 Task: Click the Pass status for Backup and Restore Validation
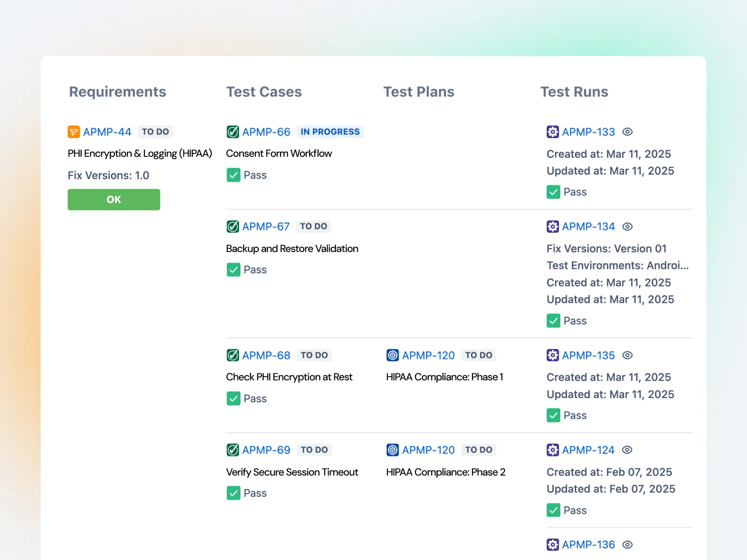point(233,270)
